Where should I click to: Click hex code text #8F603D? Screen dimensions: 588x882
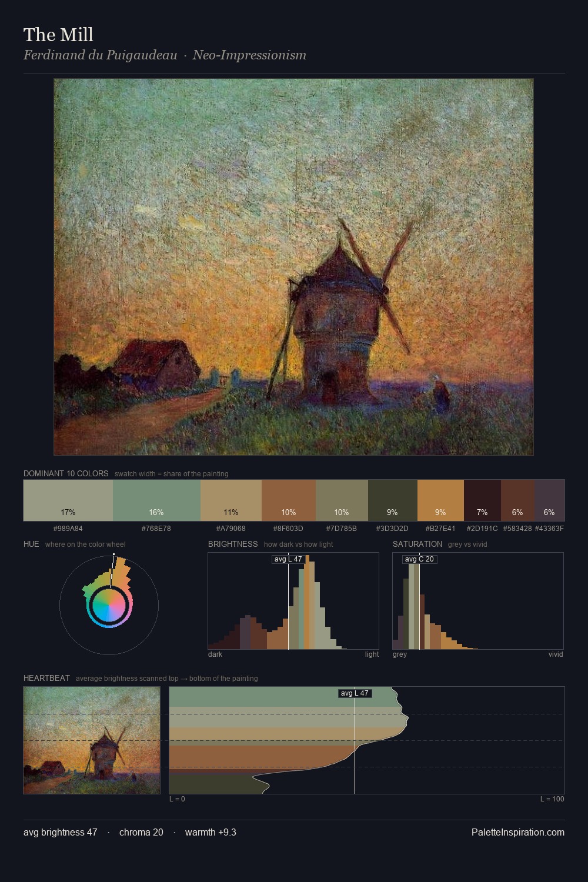(x=288, y=529)
